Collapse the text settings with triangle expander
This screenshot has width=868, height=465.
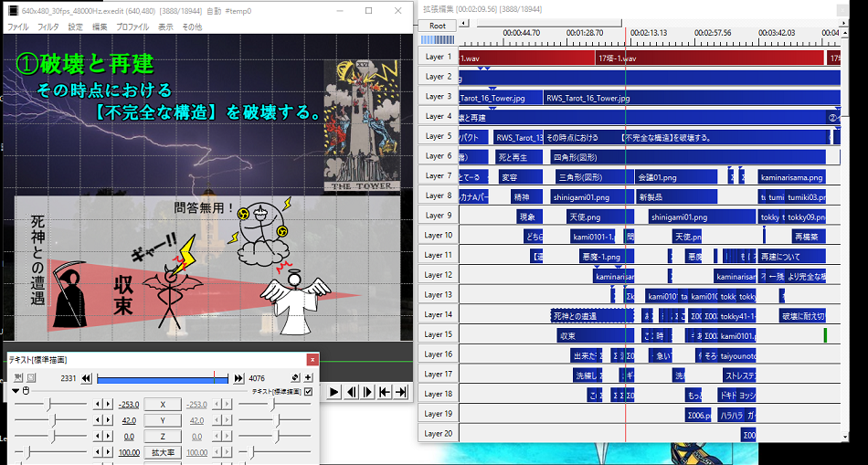point(16,391)
